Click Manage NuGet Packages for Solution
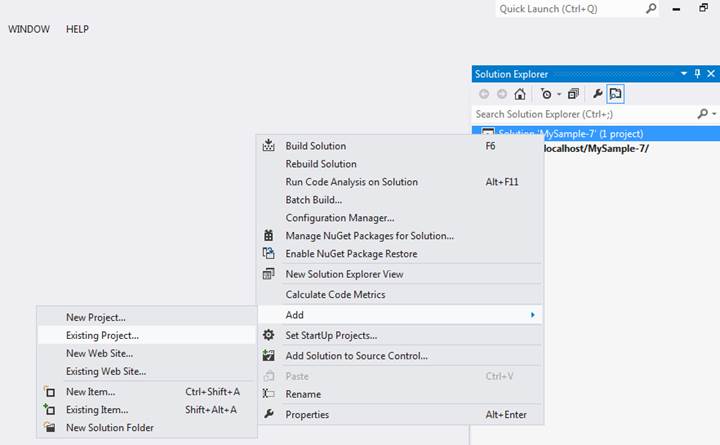Screen dimensions: 720x445 pyautogui.click(x=369, y=236)
